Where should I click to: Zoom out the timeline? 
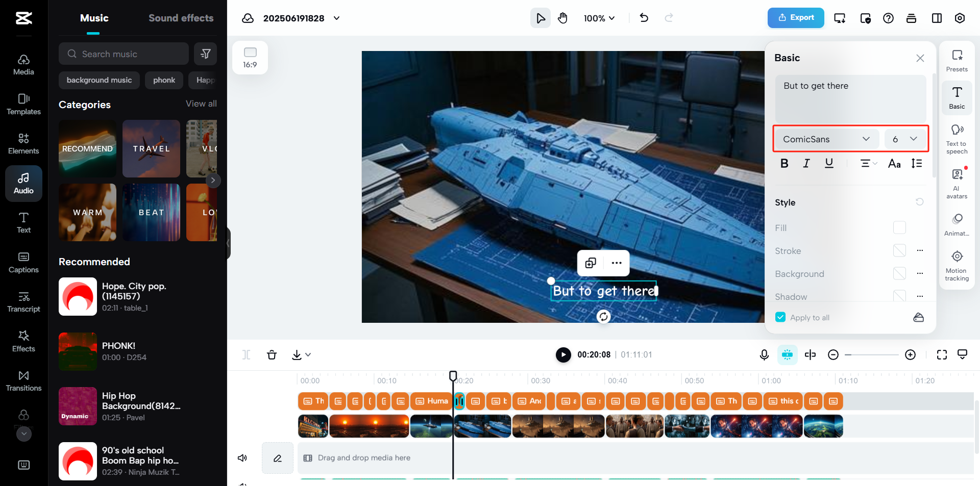[x=833, y=354]
